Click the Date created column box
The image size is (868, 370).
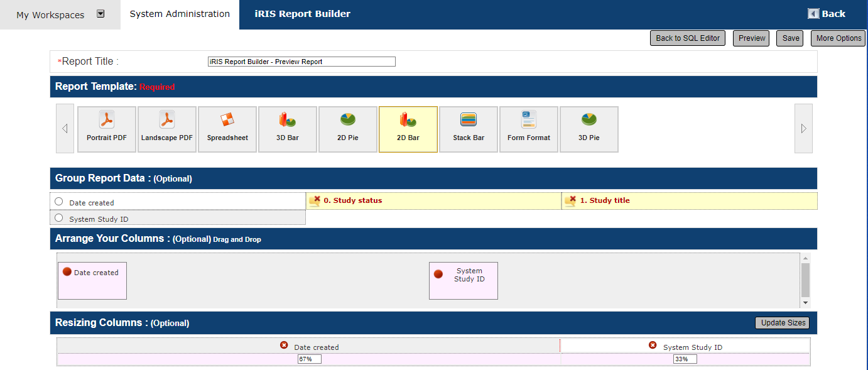pyautogui.click(x=92, y=281)
